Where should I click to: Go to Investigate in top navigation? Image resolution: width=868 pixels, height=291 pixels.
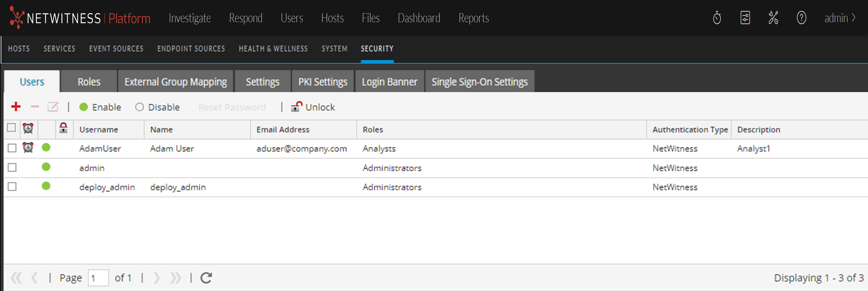click(190, 18)
